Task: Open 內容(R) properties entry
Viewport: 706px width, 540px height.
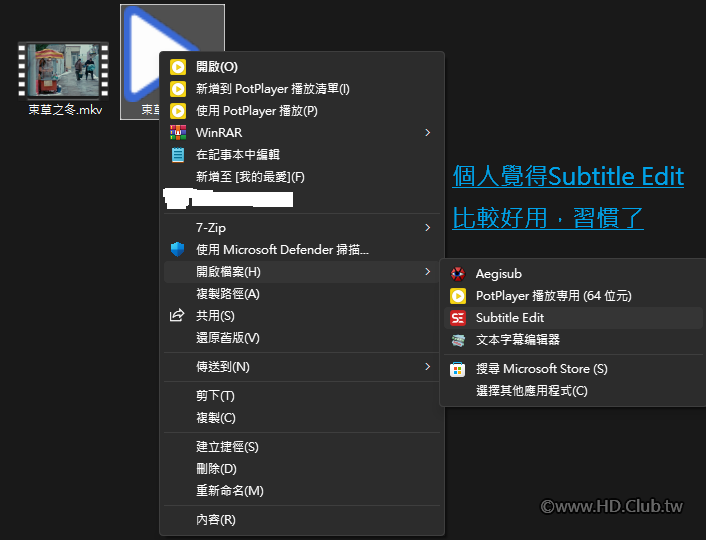Action: [x=302, y=520]
